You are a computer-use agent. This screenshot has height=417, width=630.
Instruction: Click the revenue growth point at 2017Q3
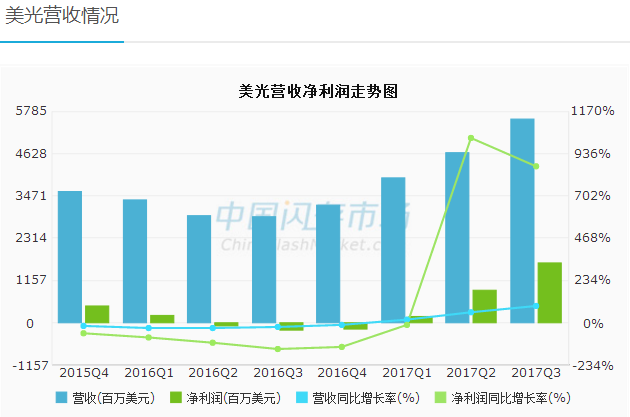(x=536, y=306)
